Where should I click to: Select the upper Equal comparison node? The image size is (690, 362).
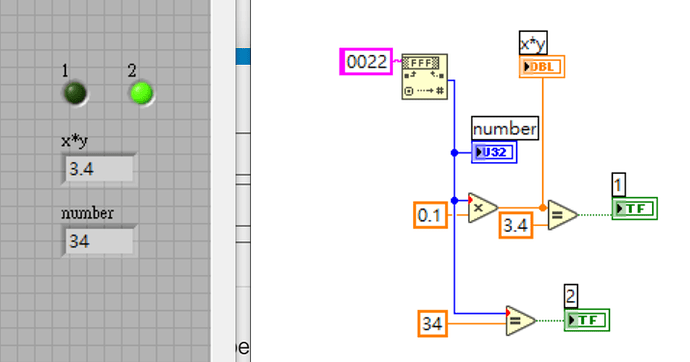[x=562, y=215]
